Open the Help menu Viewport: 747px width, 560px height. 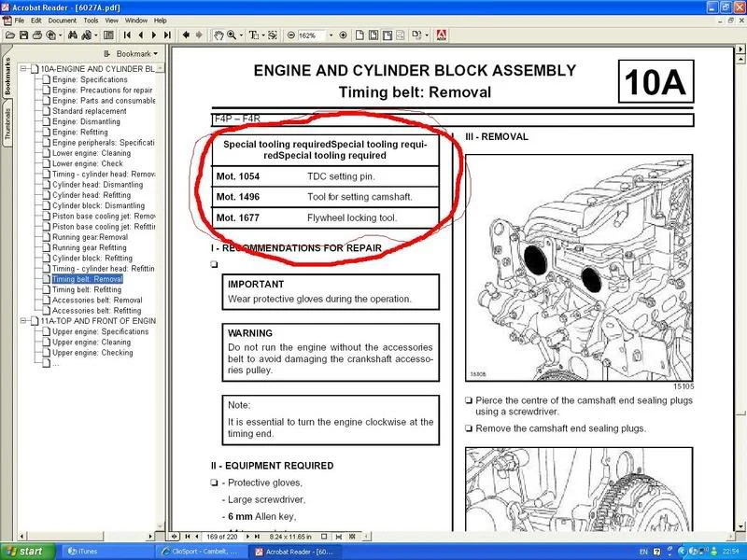160,21
